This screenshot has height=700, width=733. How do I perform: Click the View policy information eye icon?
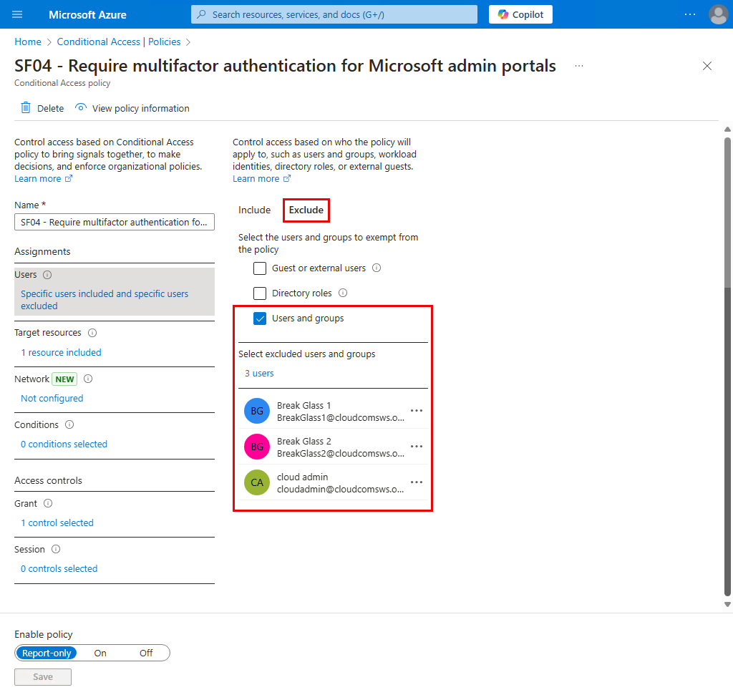point(81,108)
